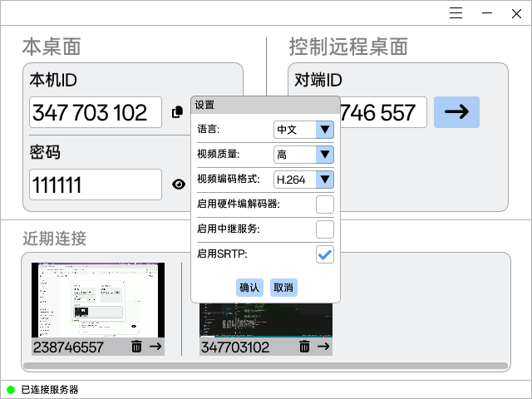Click the horizontal scrollbar in recent connections
This screenshot has width=532, height=399.
point(265,366)
